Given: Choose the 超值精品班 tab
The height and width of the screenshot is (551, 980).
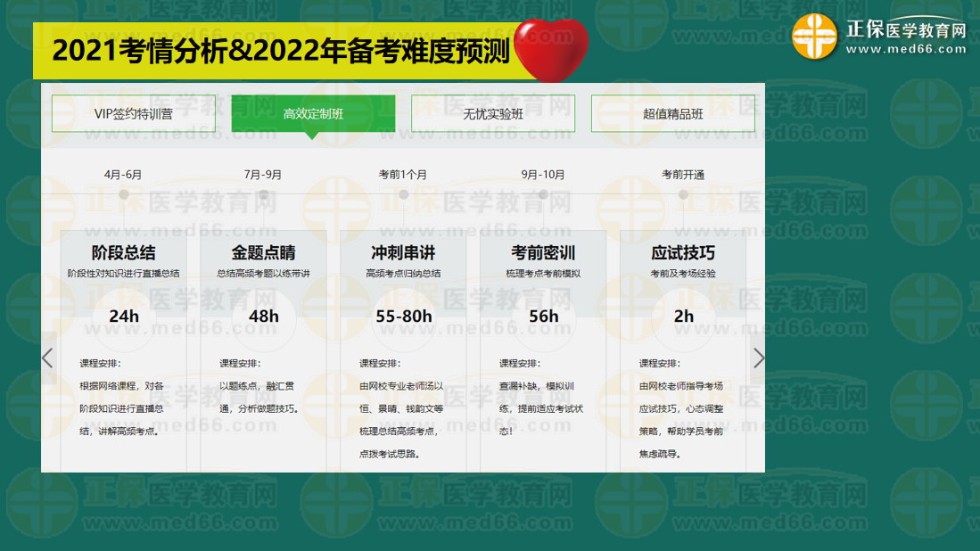Looking at the screenshot, I should (x=672, y=113).
